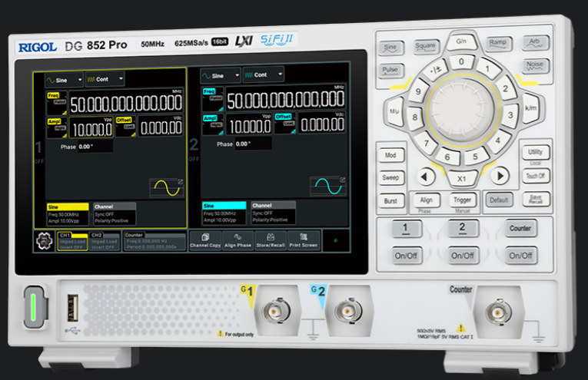Push the Default key
The height and width of the screenshot is (380, 588).
[499, 200]
